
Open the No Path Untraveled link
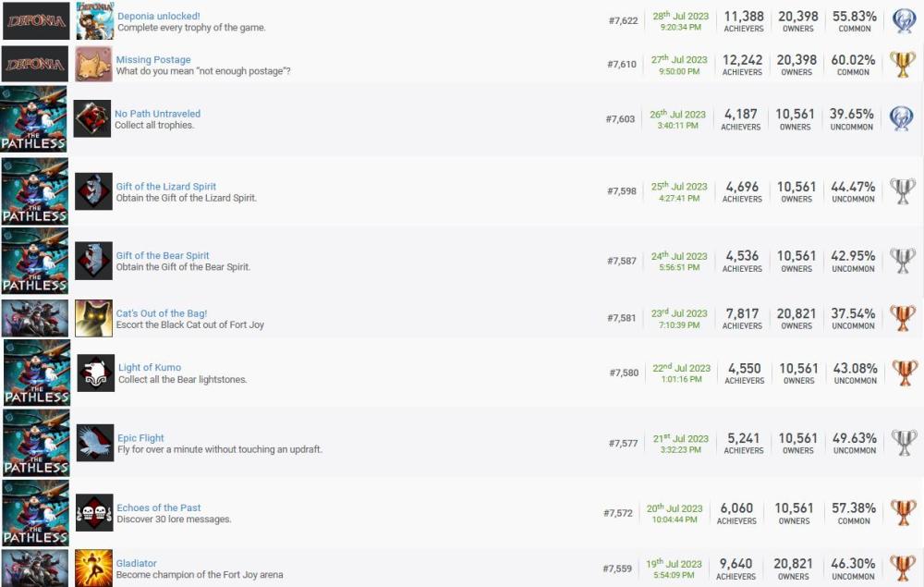click(157, 114)
